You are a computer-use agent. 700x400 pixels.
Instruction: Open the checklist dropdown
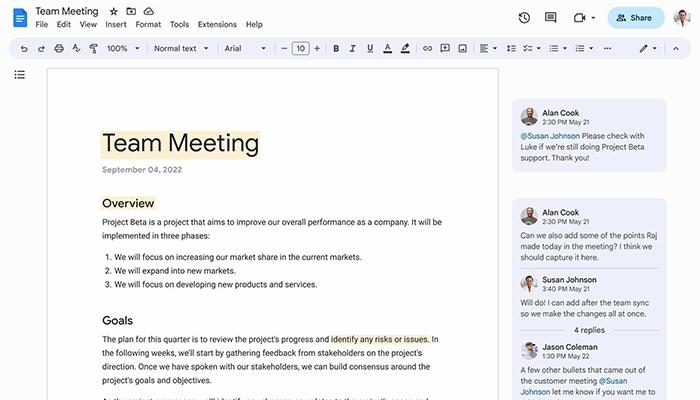[532, 49]
